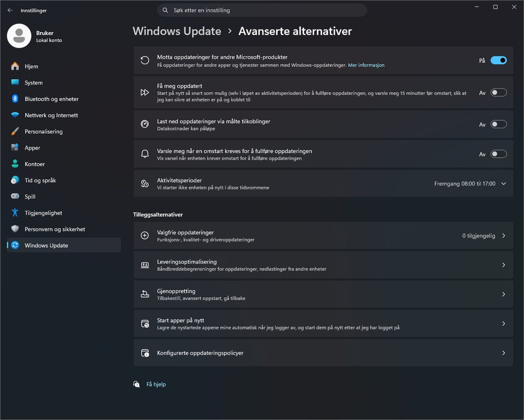The height and width of the screenshot is (420, 524).
Task: Expand Aktivitetsperioder with the chevron
Action: coord(504,184)
